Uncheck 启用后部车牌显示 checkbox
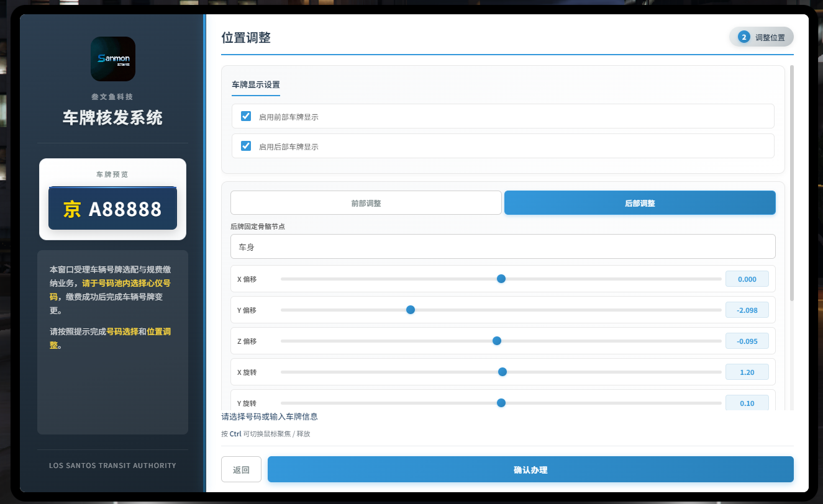This screenshot has width=823, height=504. click(246, 146)
